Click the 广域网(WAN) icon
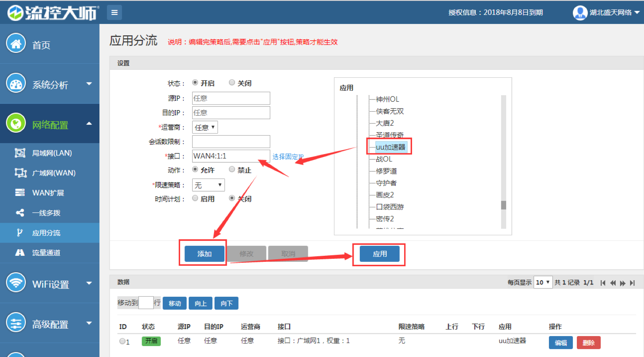Viewport: 644px width, 357px height. [x=20, y=173]
